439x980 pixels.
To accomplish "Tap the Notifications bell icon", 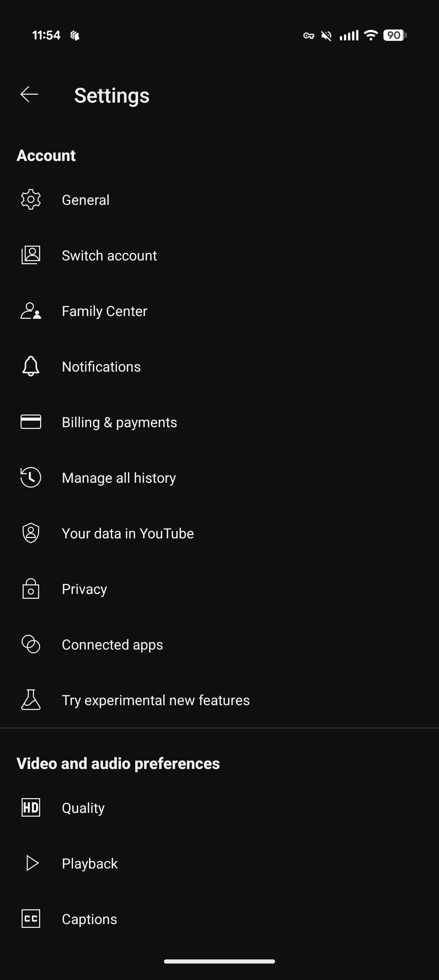I will coord(31,366).
